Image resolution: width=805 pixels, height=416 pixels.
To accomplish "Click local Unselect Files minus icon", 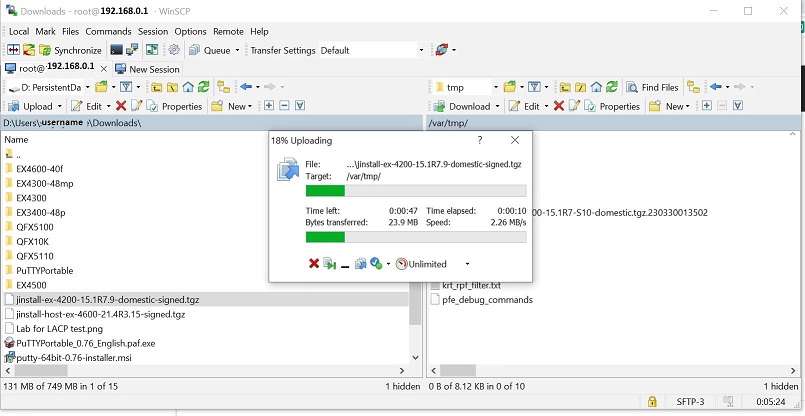I will point(284,106).
